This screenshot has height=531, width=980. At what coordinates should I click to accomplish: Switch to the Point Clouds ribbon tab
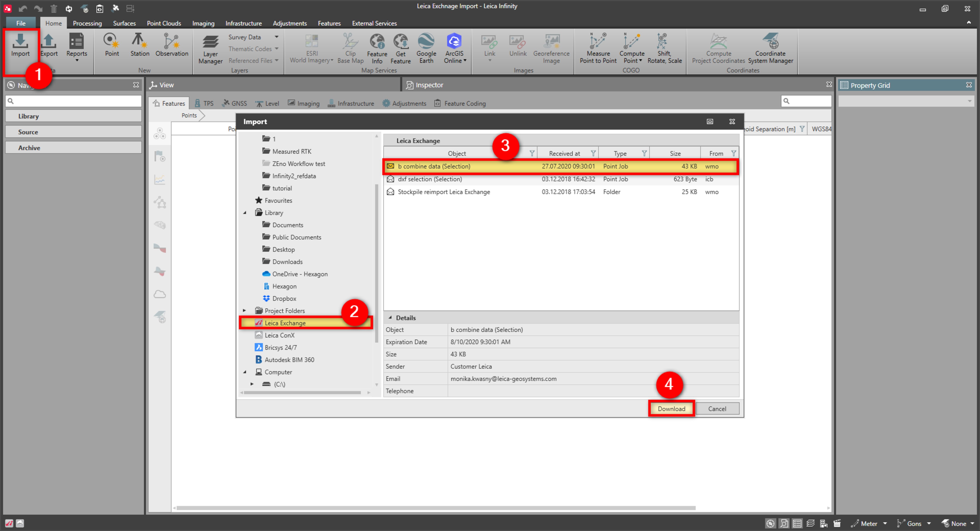coord(164,23)
